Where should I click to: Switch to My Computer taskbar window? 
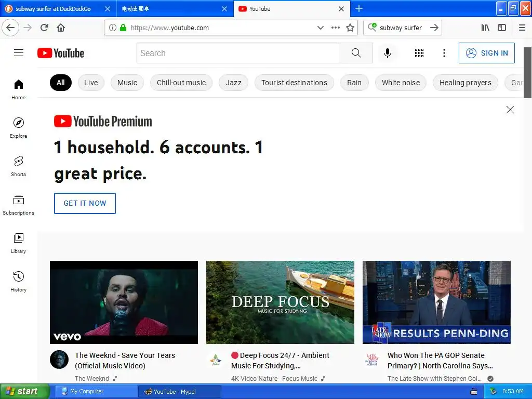[x=96, y=392]
